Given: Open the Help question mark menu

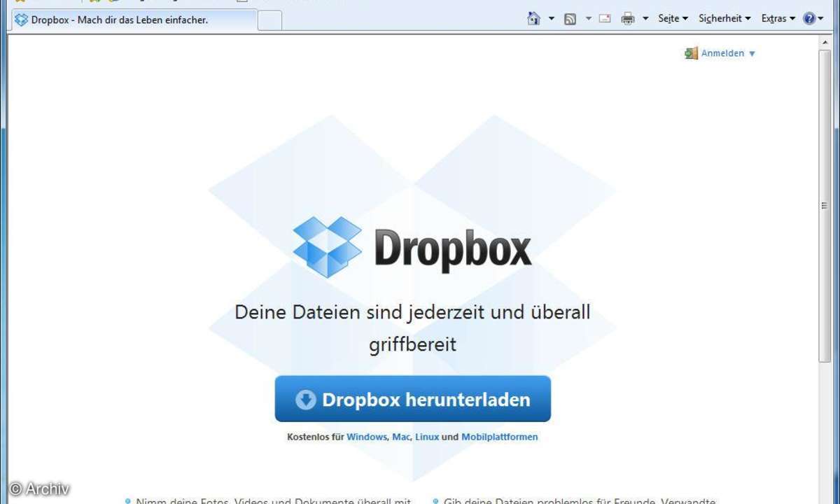Looking at the screenshot, I should (x=813, y=19).
